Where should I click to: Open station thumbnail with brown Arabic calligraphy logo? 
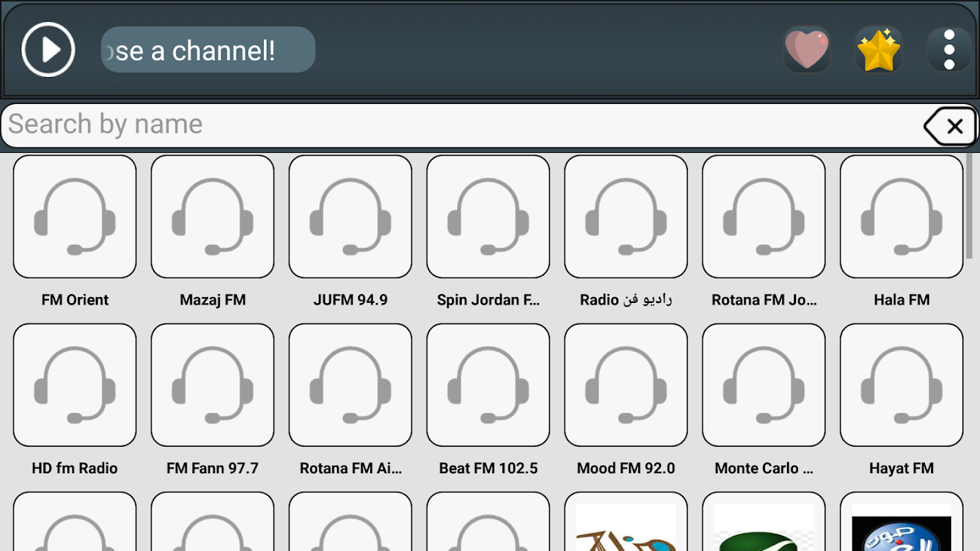626,522
